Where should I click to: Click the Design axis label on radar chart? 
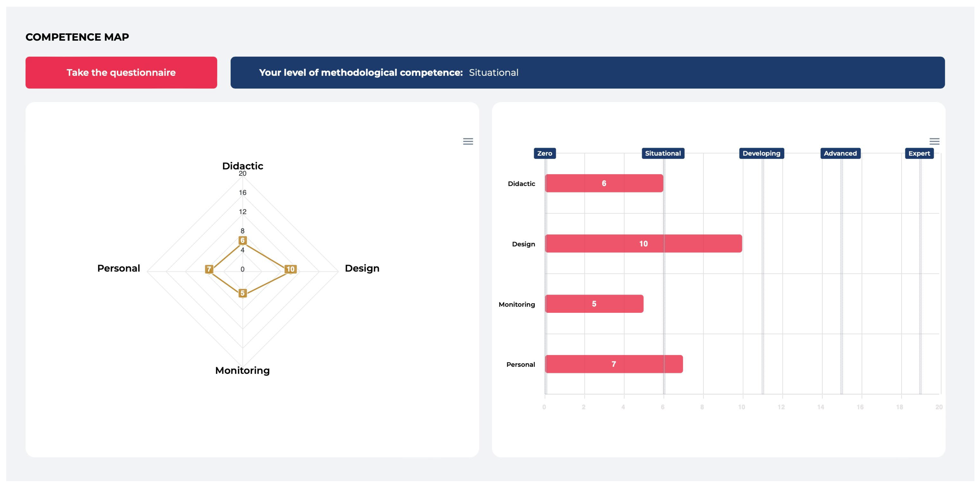(x=362, y=268)
